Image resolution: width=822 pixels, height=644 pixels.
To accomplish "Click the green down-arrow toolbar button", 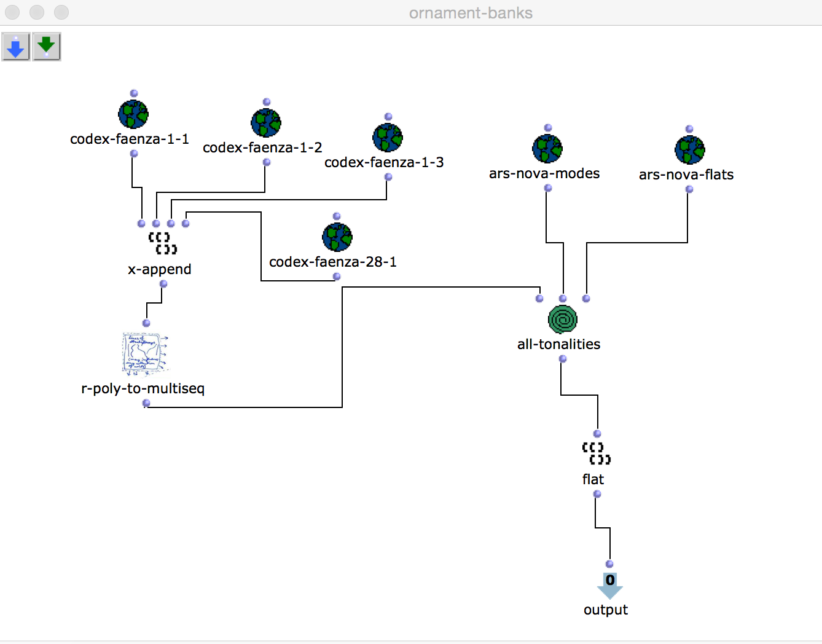I will coord(47,47).
